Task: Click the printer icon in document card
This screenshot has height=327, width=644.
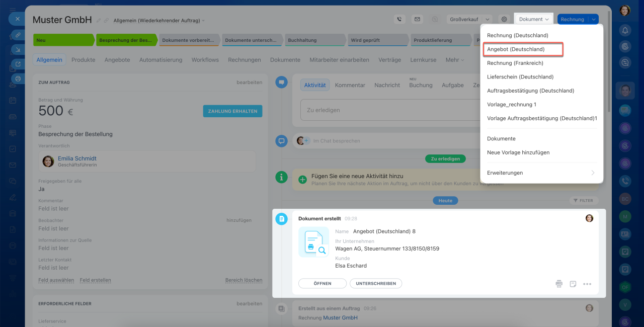Action: 559,284
